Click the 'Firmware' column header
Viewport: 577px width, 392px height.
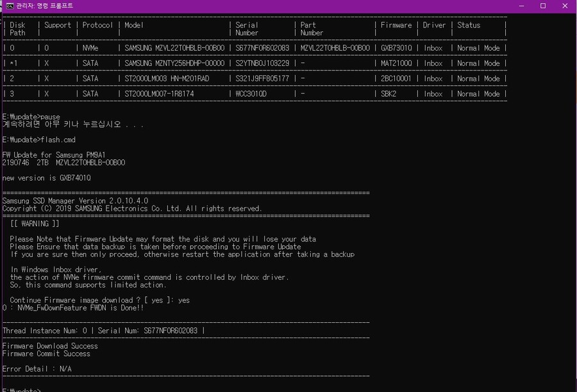click(x=396, y=25)
